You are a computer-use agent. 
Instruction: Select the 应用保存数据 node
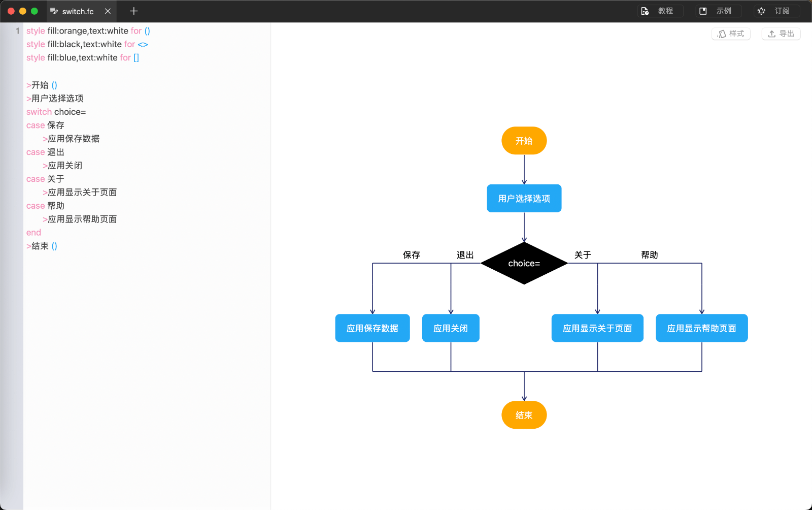pos(373,328)
